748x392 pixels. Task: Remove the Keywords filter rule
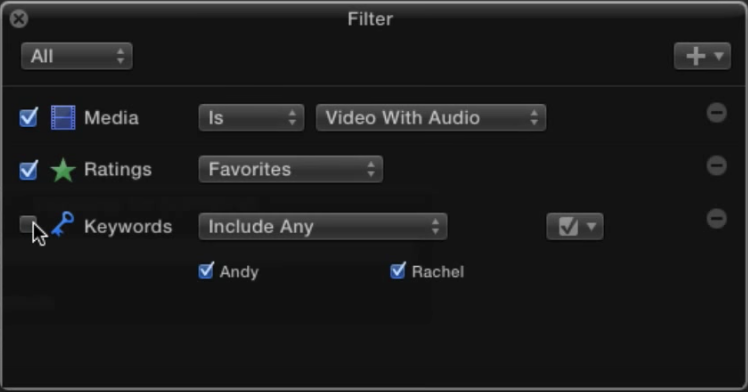click(717, 218)
